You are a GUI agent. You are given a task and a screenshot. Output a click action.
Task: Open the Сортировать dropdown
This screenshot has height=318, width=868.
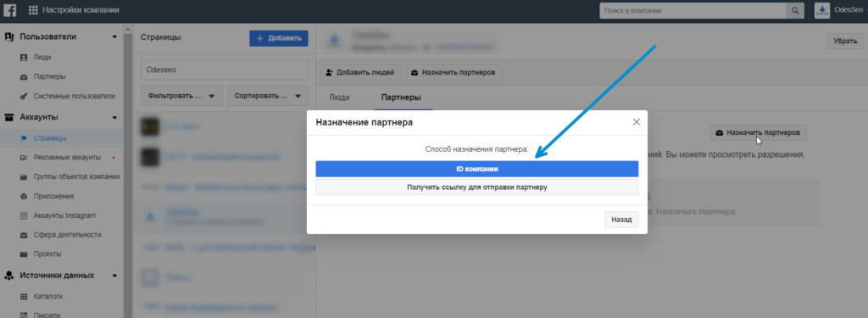pos(268,96)
